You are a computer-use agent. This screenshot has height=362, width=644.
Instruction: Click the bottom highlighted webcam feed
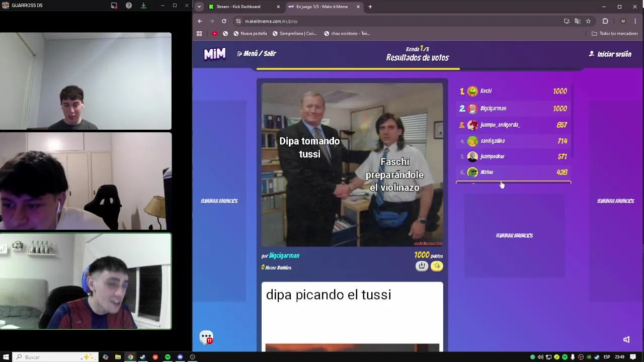[86, 281]
